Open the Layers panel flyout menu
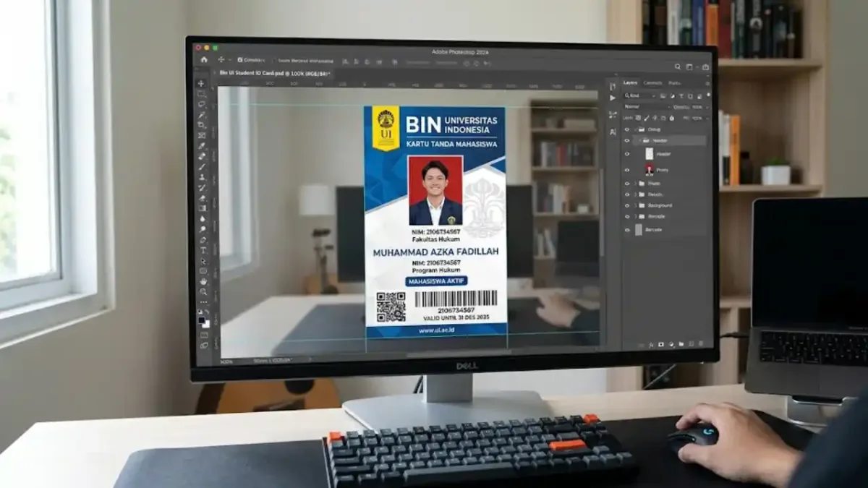The width and height of the screenshot is (868, 488). click(707, 83)
